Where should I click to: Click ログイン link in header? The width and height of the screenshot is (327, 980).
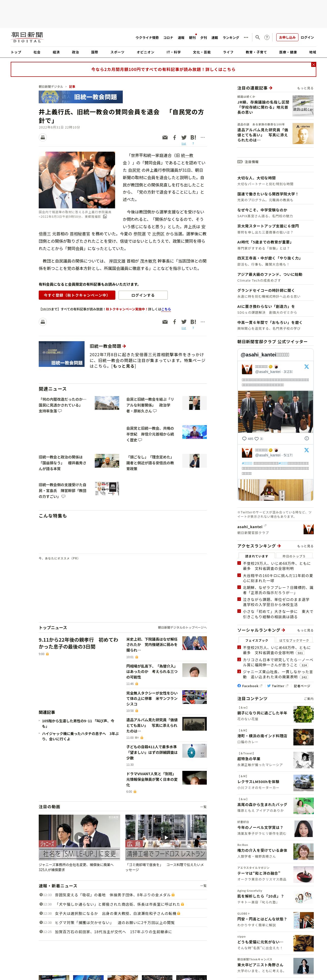[307, 37]
